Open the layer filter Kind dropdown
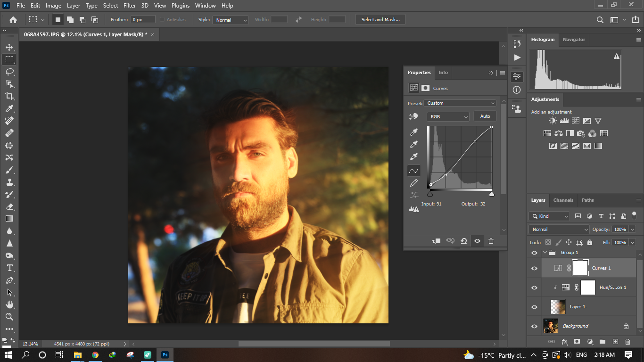The width and height of the screenshot is (644, 362). 549,216
